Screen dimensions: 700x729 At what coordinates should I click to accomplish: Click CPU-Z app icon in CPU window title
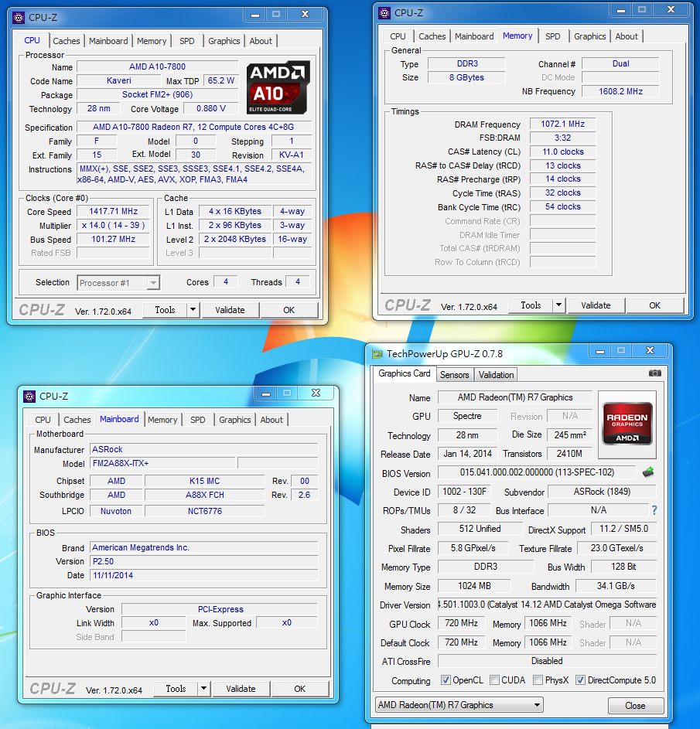pos(19,18)
